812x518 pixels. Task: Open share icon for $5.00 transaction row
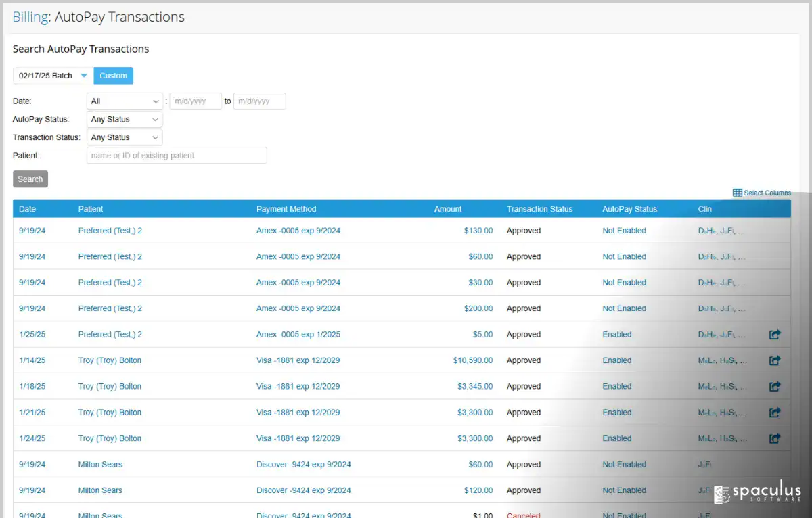[x=775, y=334]
